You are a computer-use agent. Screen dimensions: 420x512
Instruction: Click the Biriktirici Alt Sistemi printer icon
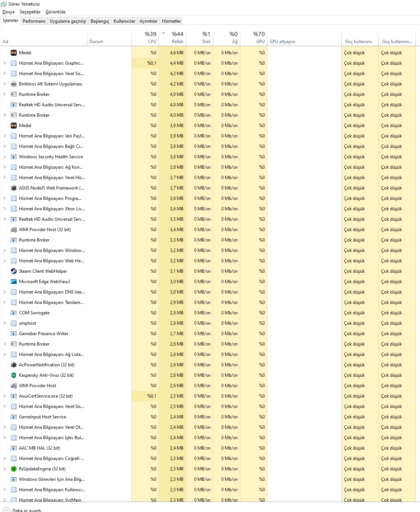click(x=14, y=84)
